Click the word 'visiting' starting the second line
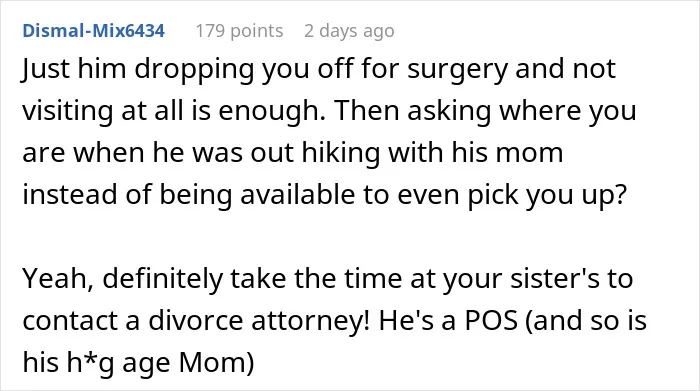 pos(67,111)
